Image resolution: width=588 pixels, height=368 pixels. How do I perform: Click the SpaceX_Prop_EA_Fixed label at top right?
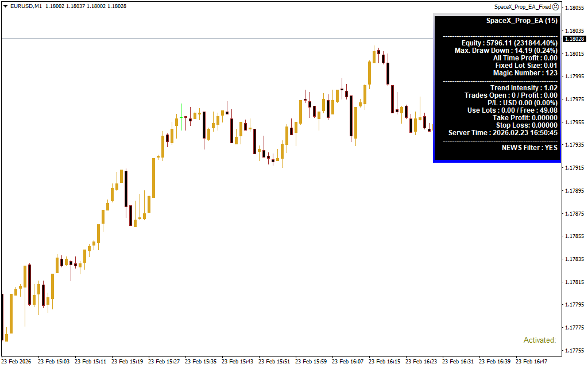[522, 6]
